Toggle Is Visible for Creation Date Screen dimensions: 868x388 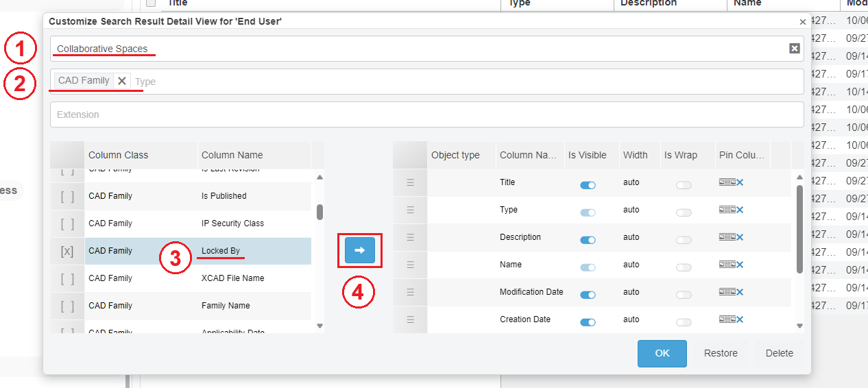click(588, 322)
